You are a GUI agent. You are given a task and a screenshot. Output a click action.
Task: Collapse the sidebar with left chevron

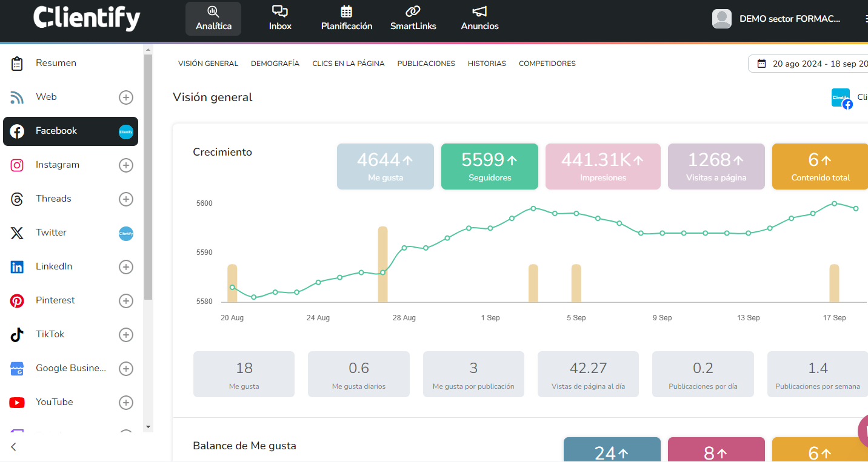13,447
